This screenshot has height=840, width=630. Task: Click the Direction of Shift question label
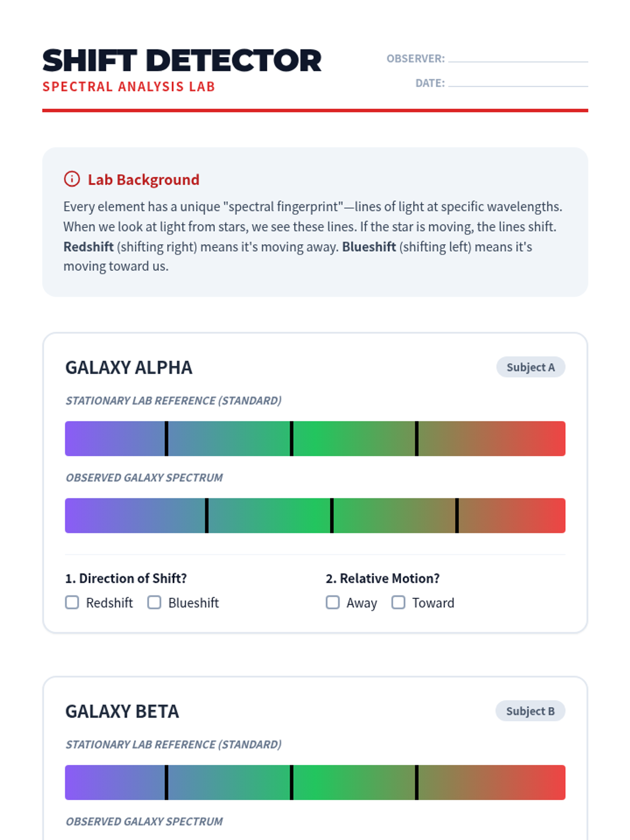(126, 578)
